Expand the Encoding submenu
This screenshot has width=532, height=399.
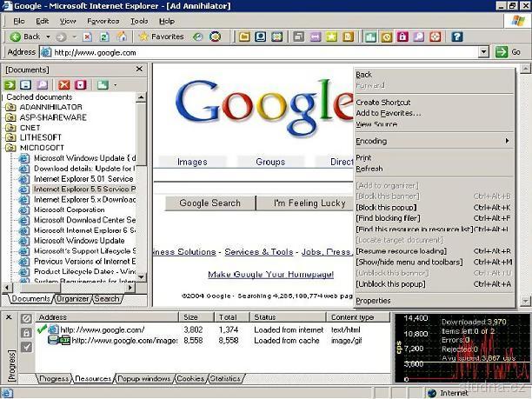433,141
